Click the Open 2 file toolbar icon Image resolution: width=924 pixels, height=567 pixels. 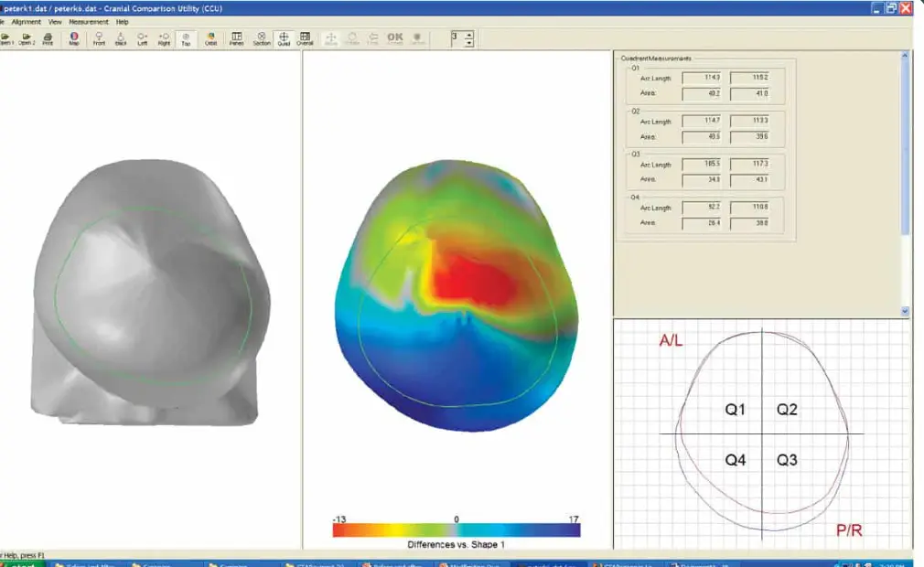pos(27,38)
